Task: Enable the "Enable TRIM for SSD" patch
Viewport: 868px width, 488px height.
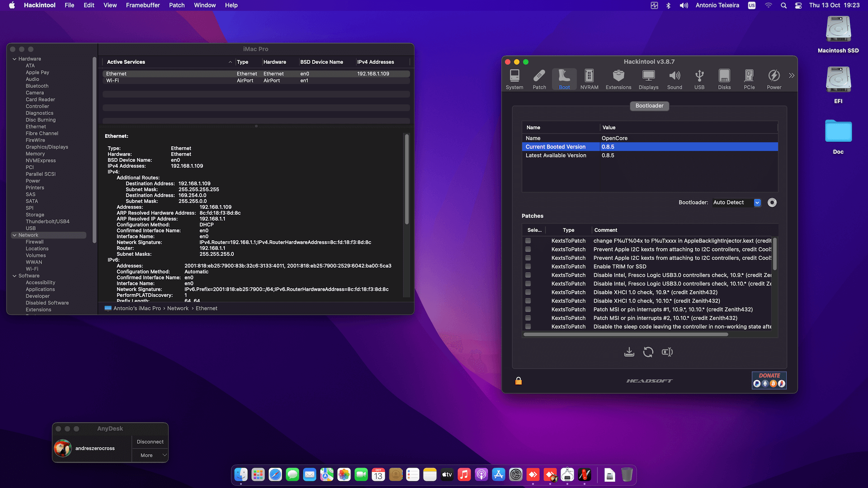Action: pyautogui.click(x=528, y=267)
